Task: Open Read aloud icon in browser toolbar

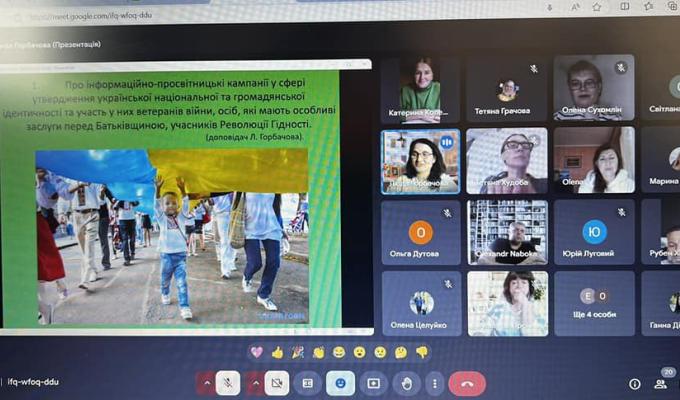Action: (575, 7)
